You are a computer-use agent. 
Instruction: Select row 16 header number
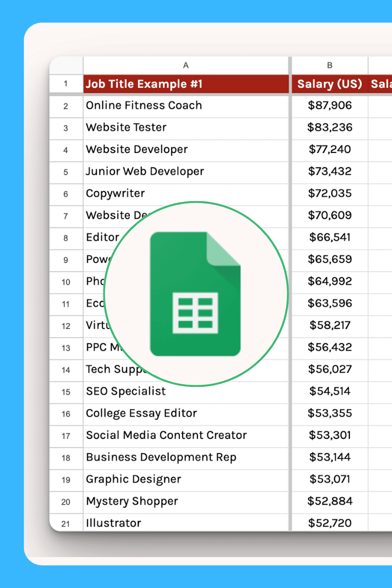point(66,414)
